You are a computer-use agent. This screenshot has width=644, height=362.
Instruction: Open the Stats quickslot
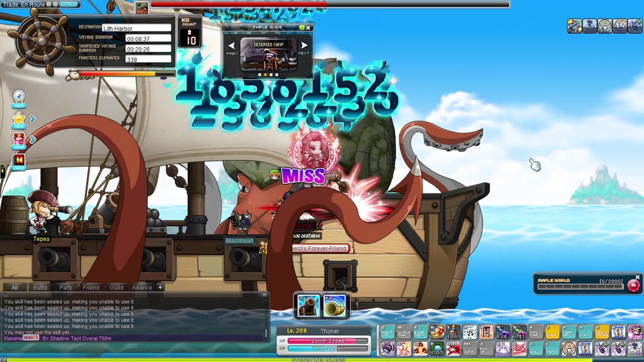pyautogui.click(x=586, y=332)
